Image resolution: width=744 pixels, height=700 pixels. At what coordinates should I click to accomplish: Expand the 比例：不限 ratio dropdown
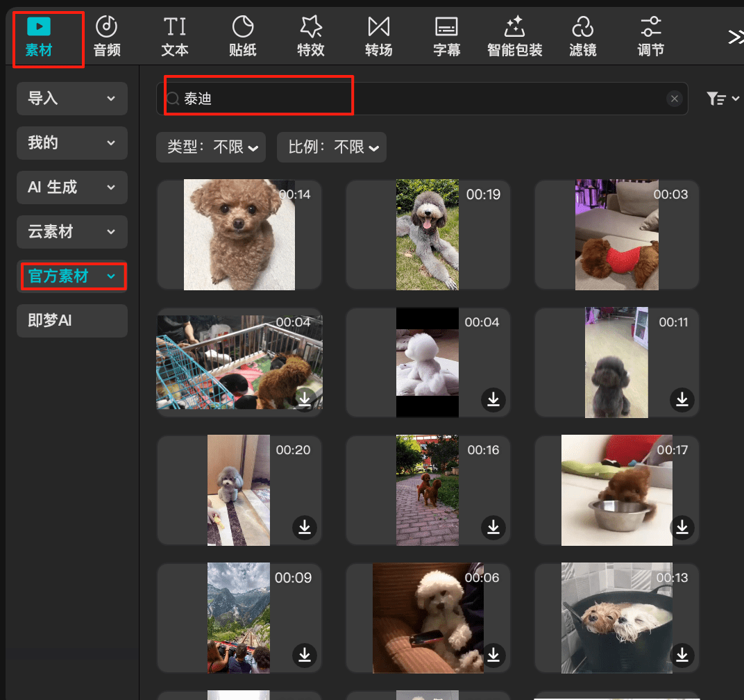pyautogui.click(x=332, y=147)
